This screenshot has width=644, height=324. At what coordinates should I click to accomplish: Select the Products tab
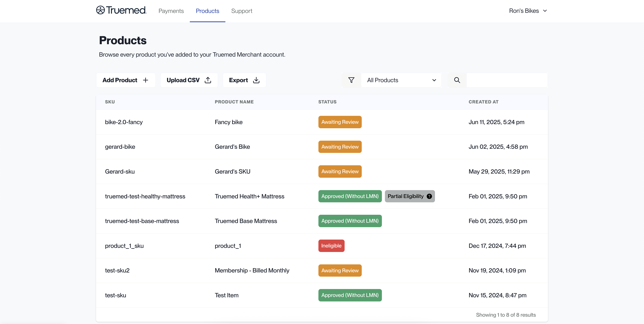pyautogui.click(x=207, y=11)
